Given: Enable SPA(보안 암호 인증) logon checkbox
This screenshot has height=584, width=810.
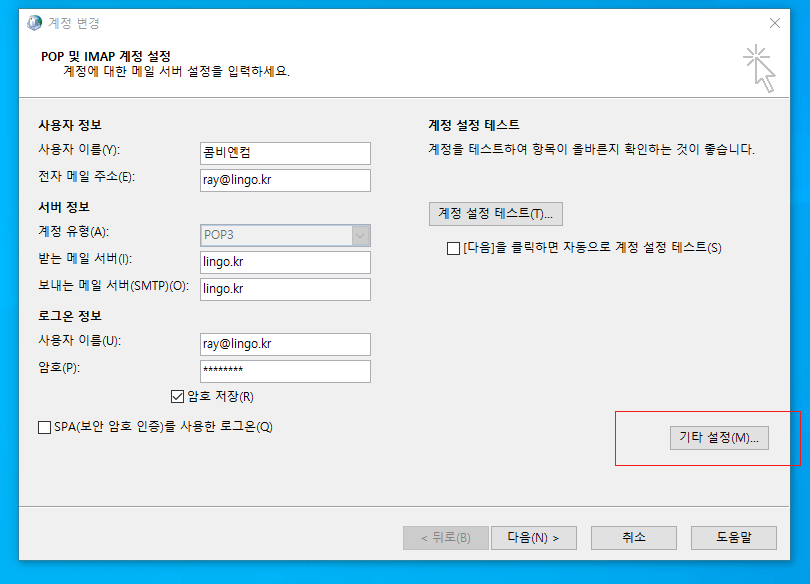Looking at the screenshot, I should click(44, 427).
